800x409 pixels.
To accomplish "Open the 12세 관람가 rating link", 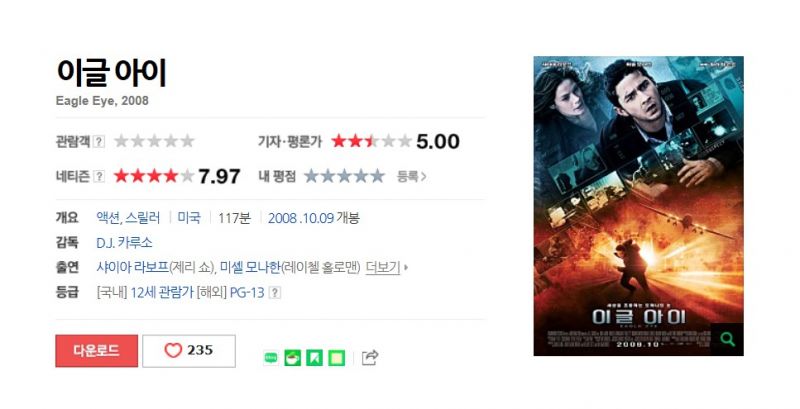I will click(x=162, y=293).
